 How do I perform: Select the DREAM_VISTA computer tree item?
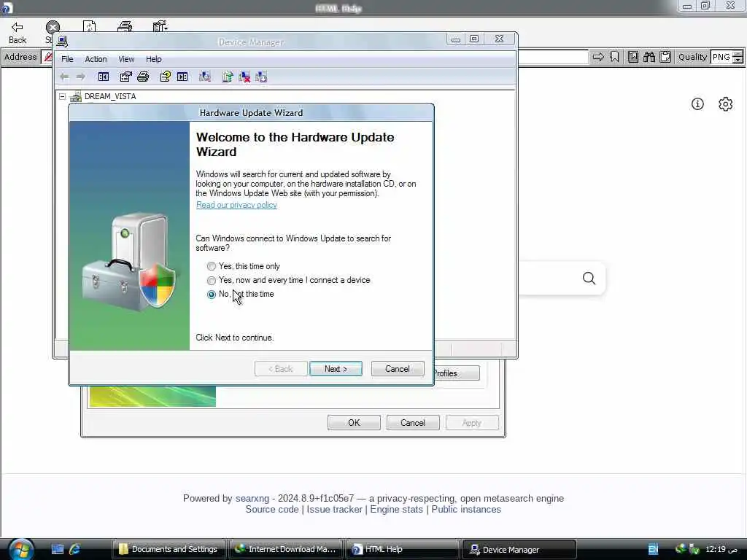coord(110,96)
